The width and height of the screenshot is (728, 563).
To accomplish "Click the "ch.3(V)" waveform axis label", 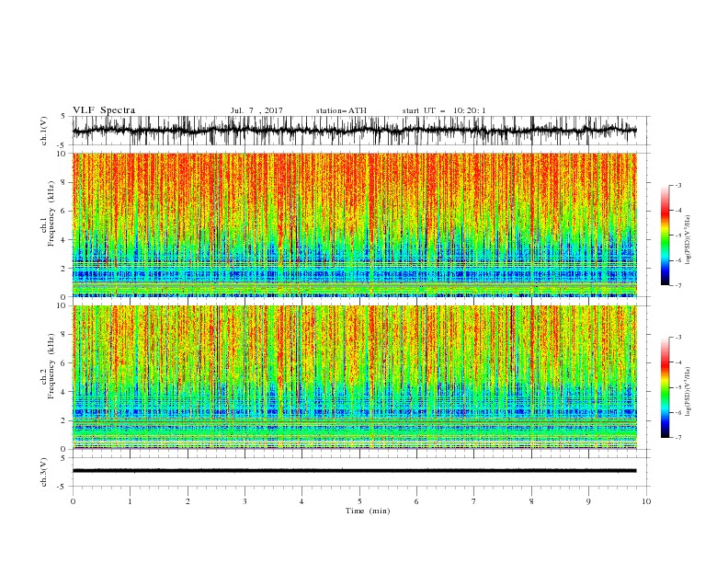I will click(44, 472).
